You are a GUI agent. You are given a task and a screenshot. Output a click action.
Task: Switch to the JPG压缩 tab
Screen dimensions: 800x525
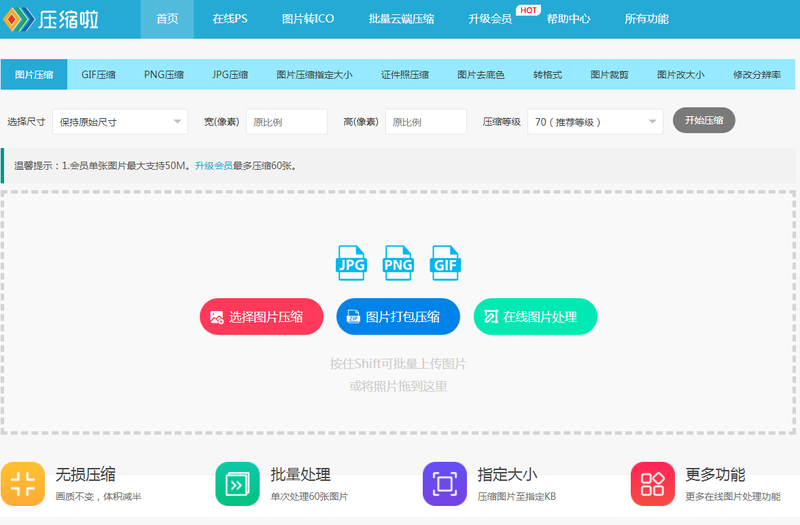pos(230,74)
